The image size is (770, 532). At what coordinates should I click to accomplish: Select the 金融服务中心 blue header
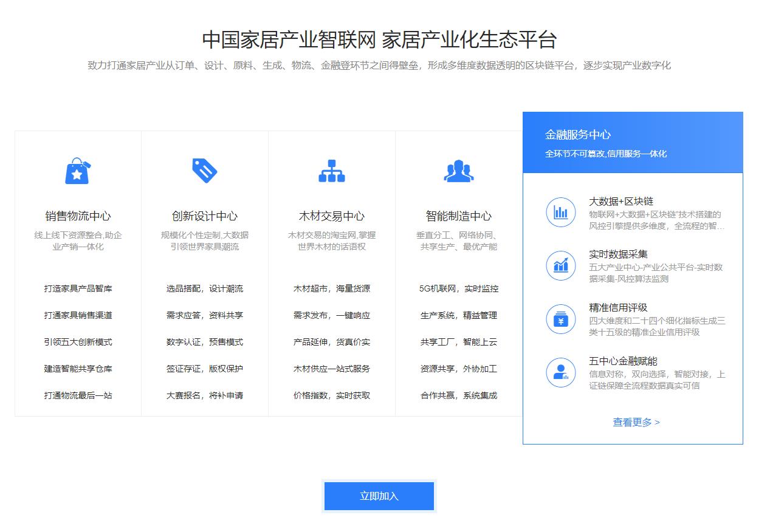coord(632,142)
